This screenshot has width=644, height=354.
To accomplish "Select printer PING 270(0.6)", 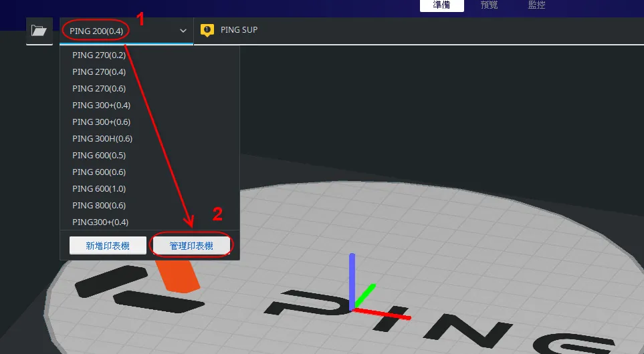I will [x=150, y=89].
